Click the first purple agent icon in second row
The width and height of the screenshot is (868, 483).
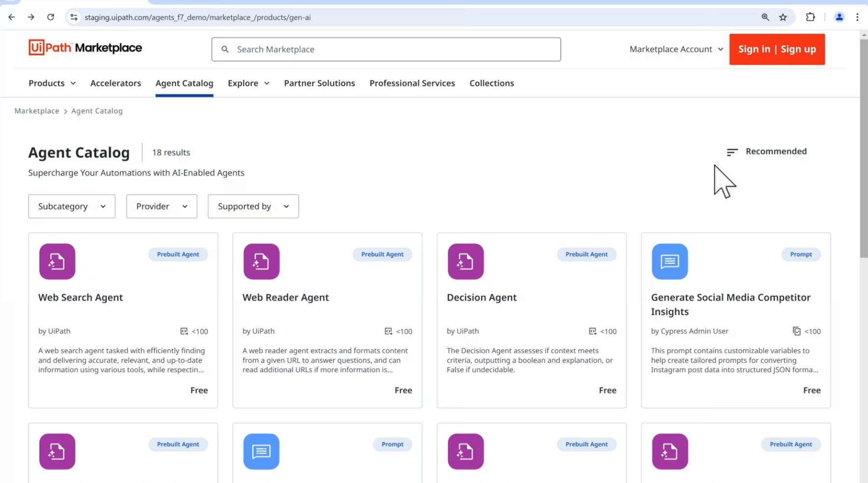[x=57, y=452]
